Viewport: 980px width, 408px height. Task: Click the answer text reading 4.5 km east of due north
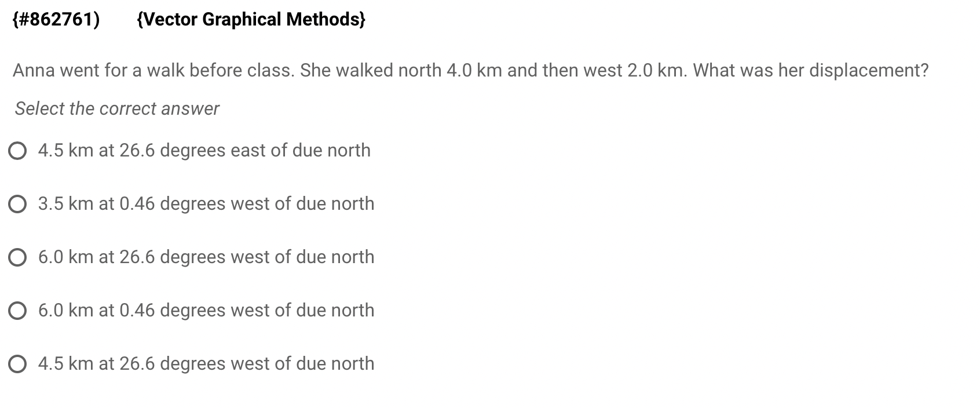204,150
